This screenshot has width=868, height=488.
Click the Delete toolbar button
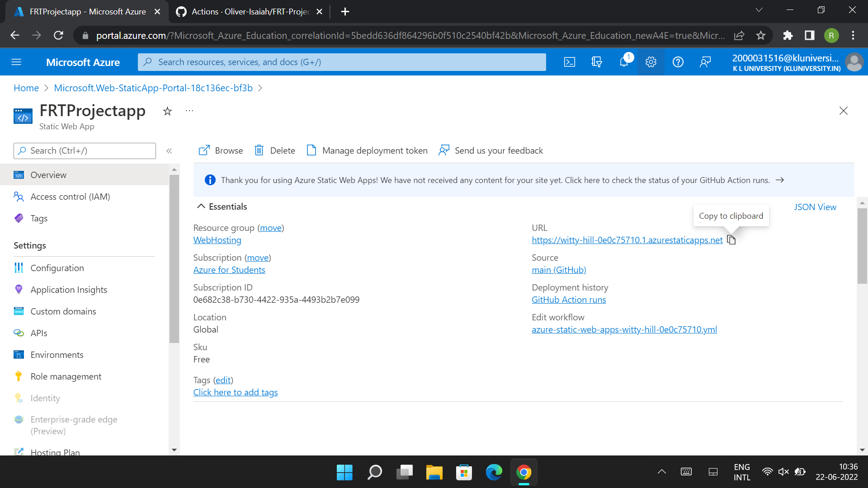274,150
